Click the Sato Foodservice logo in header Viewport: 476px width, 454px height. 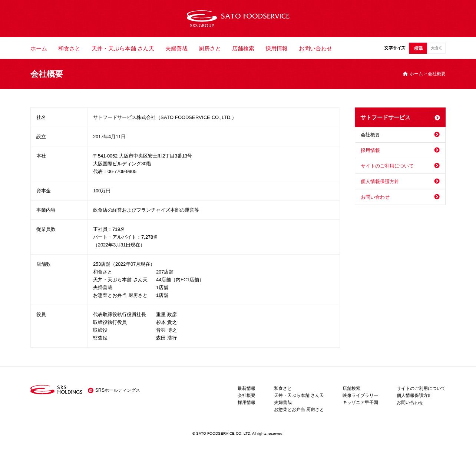238,19
